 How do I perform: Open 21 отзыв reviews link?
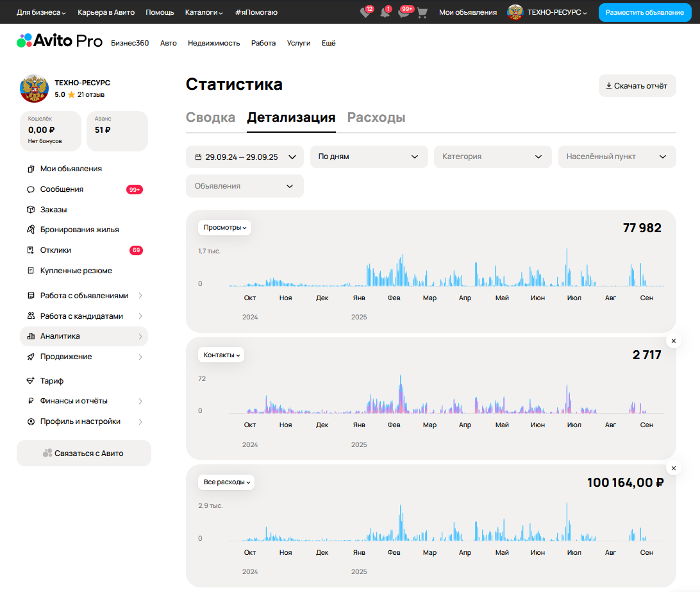(90, 95)
